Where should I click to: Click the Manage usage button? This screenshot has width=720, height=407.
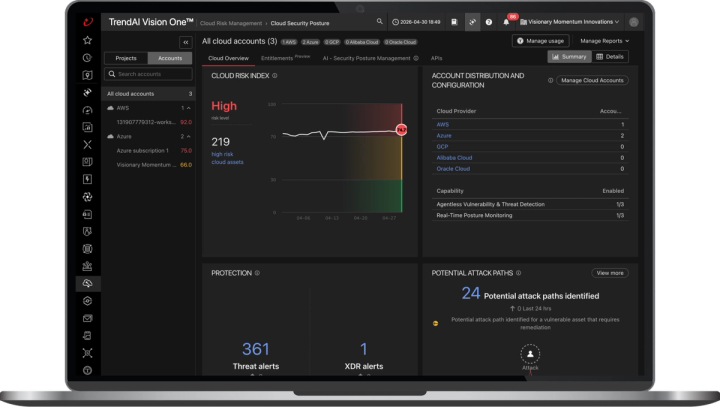coord(540,41)
